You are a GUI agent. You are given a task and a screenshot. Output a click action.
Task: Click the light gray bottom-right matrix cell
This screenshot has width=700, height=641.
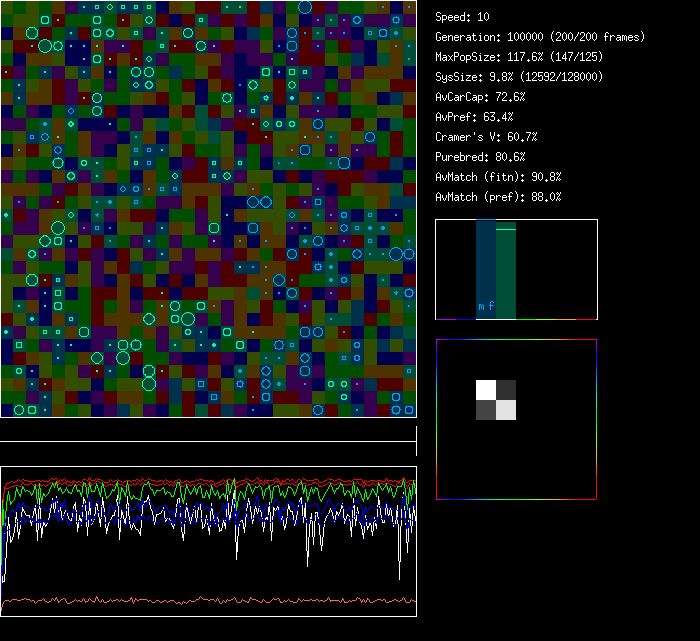[x=506, y=410]
